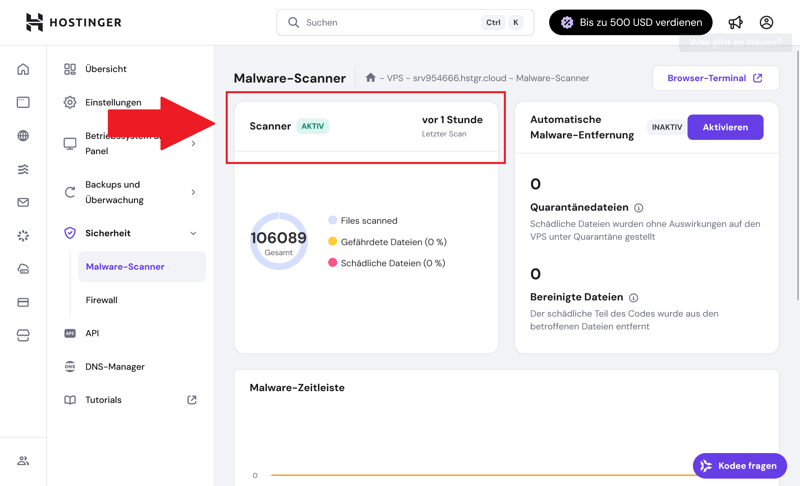
Task: Open the globe domains icon in rail
Action: [23, 136]
